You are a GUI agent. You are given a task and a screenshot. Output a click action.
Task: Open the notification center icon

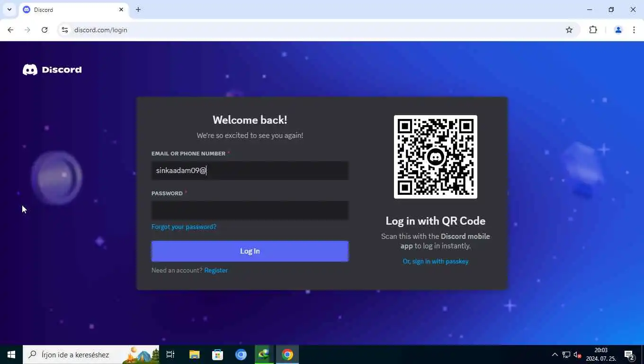[629, 355]
